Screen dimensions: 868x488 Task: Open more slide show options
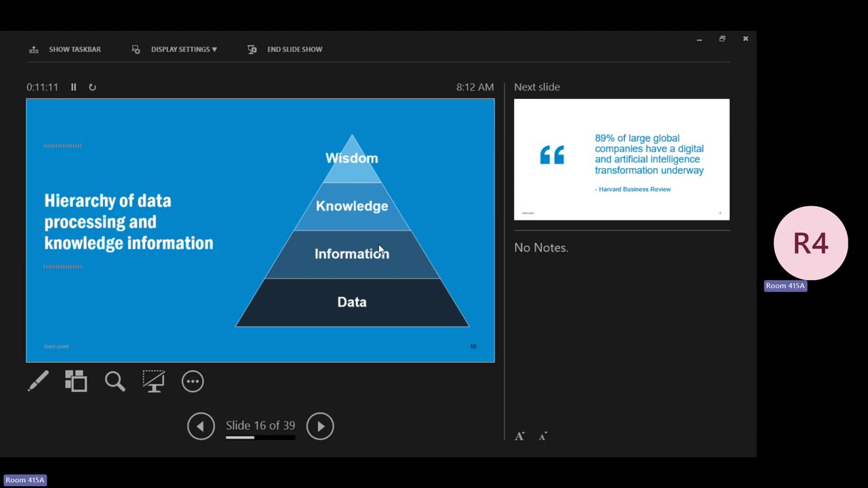point(193,382)
